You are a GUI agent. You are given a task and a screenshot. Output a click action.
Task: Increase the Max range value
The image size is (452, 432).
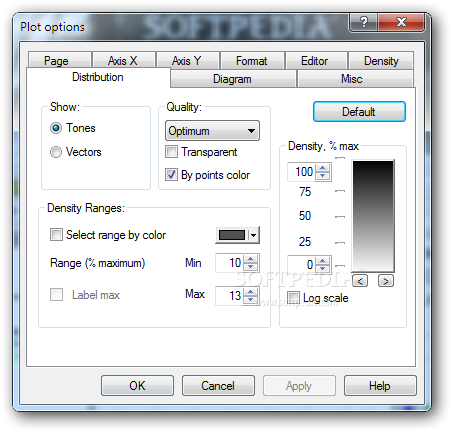pos(251,291)
